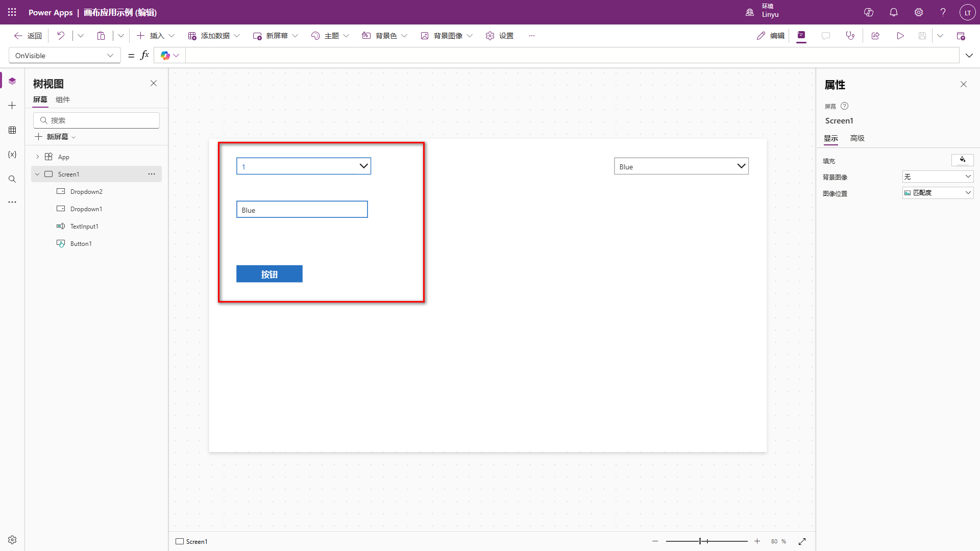Click the notifications bell icon

click(x=893, y=12)
